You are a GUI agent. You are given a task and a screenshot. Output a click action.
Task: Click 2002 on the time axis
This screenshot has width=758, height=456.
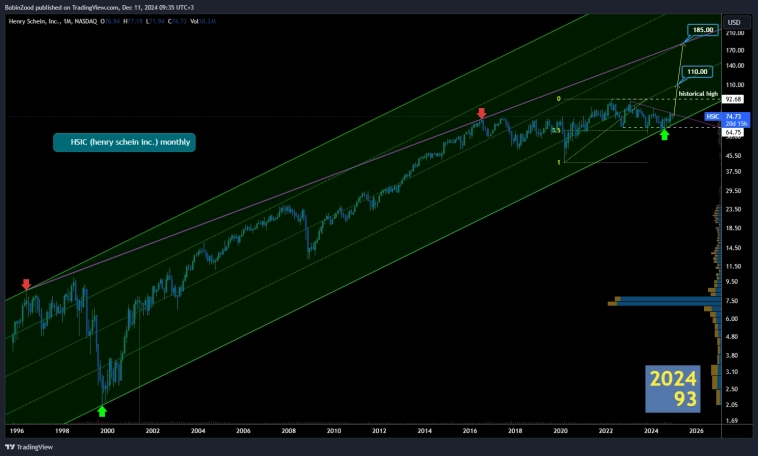tap(153, 430)
